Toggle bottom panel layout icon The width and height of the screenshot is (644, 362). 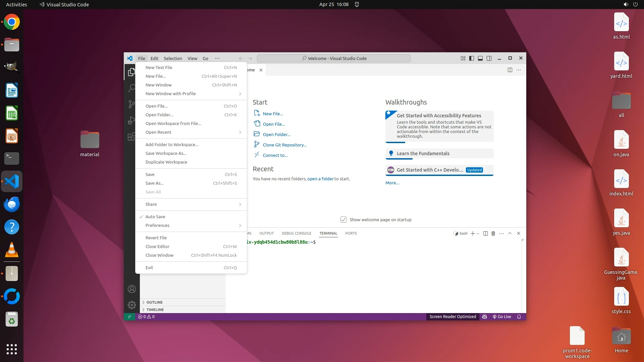tap(480, 58)
